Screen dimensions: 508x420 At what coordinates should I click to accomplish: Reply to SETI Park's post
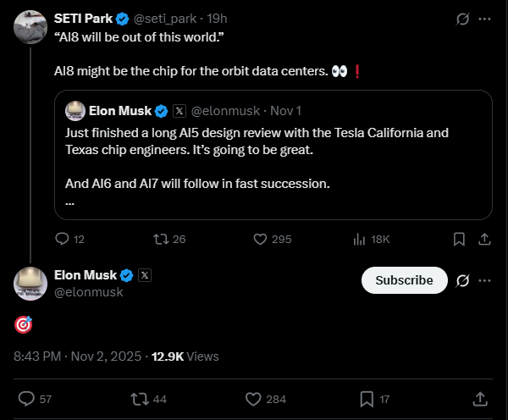(x=63, y=240)
